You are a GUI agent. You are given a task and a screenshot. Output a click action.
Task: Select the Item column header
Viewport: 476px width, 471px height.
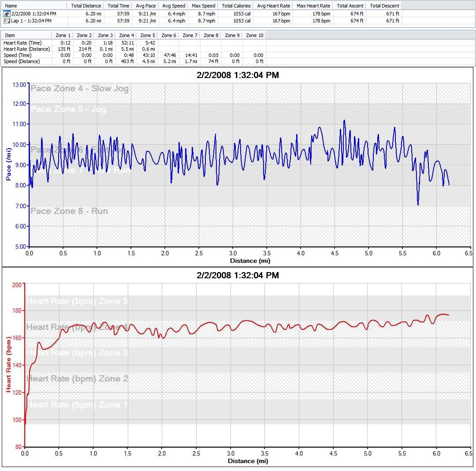coord(10,35)
